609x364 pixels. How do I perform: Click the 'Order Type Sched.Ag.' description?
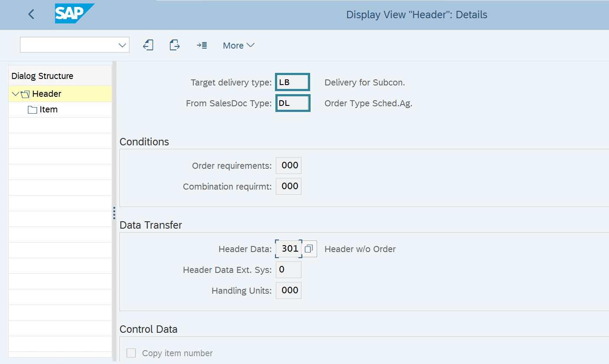[368, 103]
